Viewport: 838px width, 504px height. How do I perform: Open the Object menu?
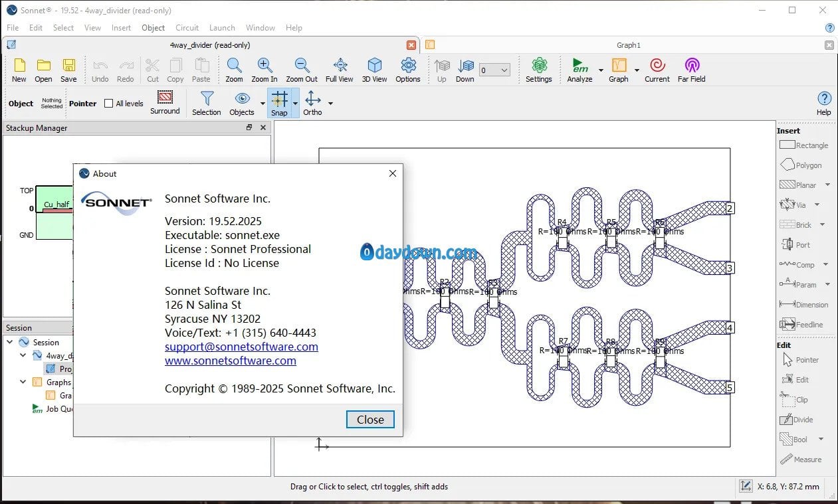153,28
